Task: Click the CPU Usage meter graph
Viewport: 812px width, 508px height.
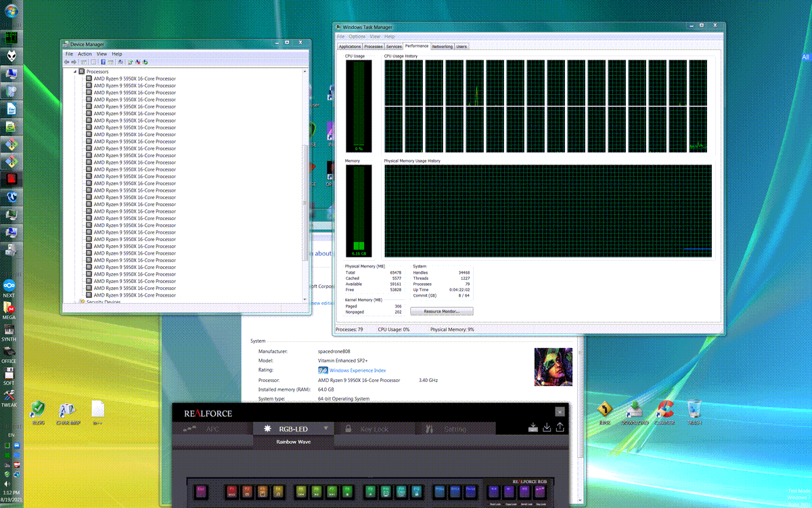Action: (359, 106)
